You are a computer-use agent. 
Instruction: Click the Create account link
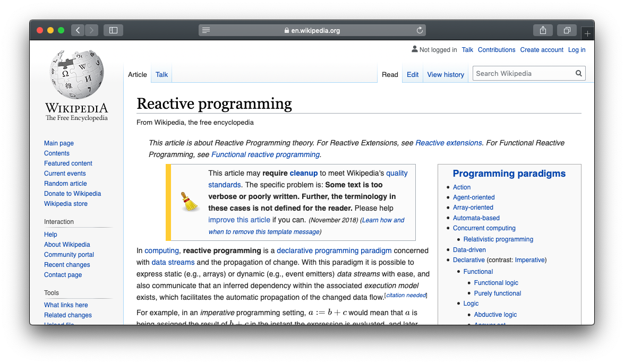coord(542,50)
